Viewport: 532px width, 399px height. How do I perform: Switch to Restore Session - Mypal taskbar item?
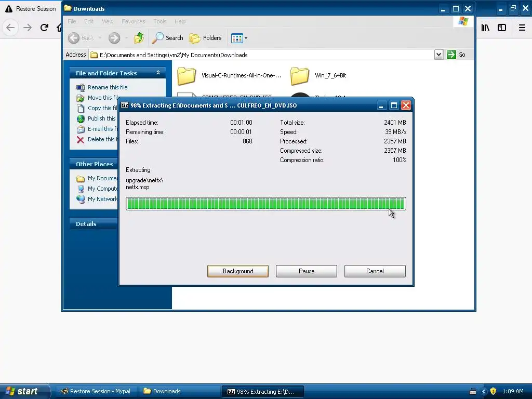(96, 391)
